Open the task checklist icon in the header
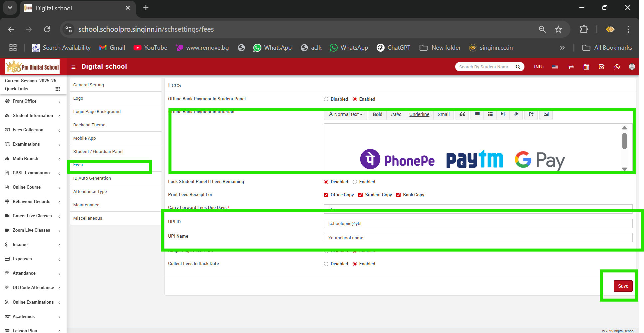The image size is (644, 333). click(x=602, y=67)
